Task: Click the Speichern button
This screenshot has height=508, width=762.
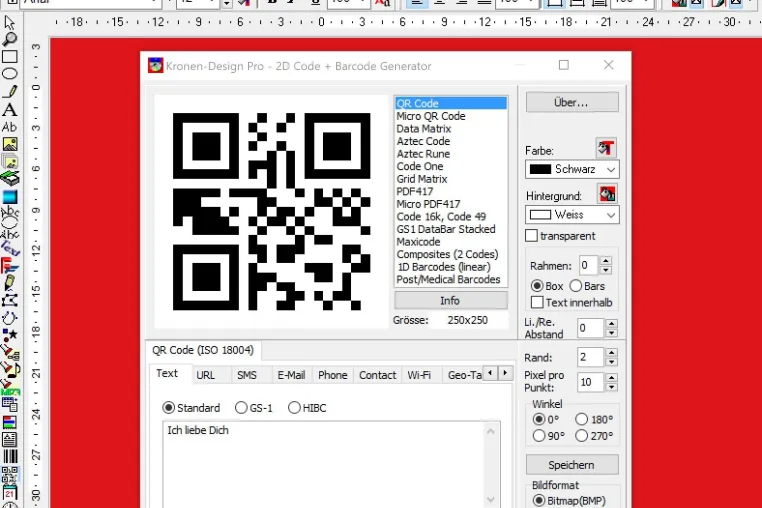Action: click(x=572, y=465)
